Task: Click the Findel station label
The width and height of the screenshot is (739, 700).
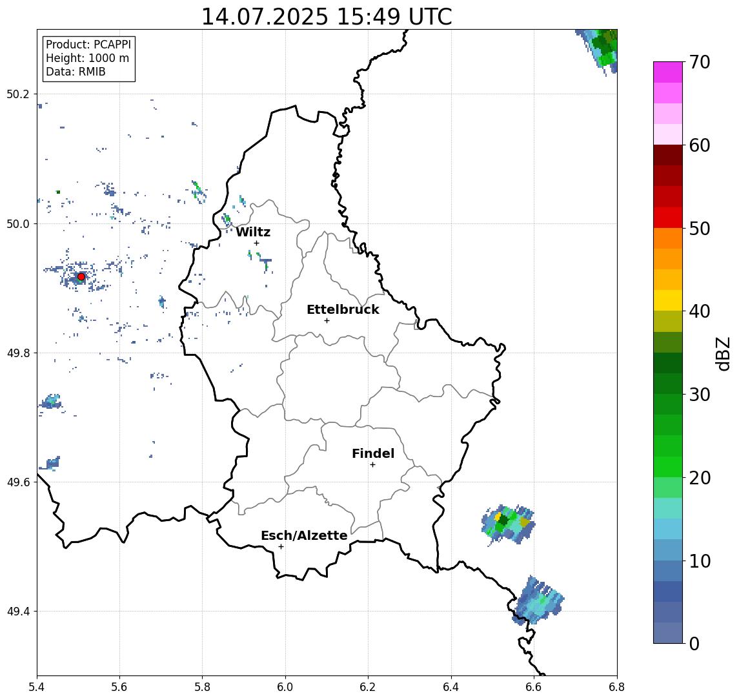Action: pos(373,453)
